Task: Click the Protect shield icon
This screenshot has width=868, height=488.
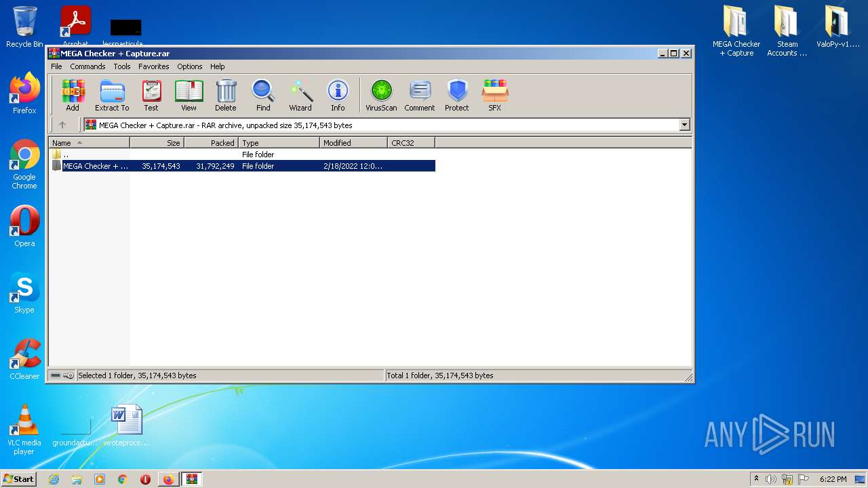Action: tap(457, 96)
